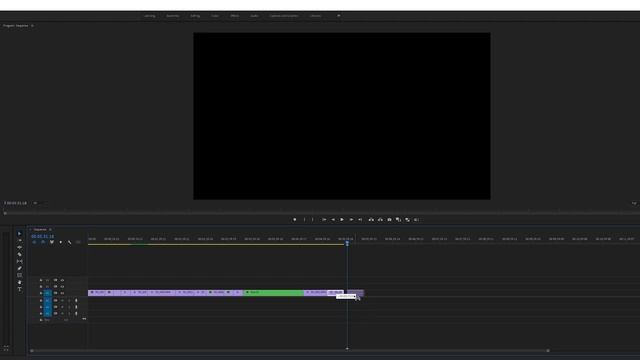Switch to Libraries workspace

tap(316, 16)
